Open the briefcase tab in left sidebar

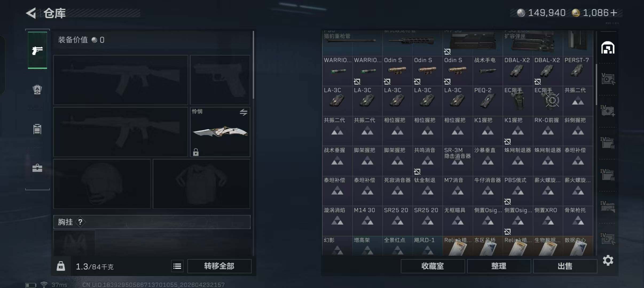(37, 168)
